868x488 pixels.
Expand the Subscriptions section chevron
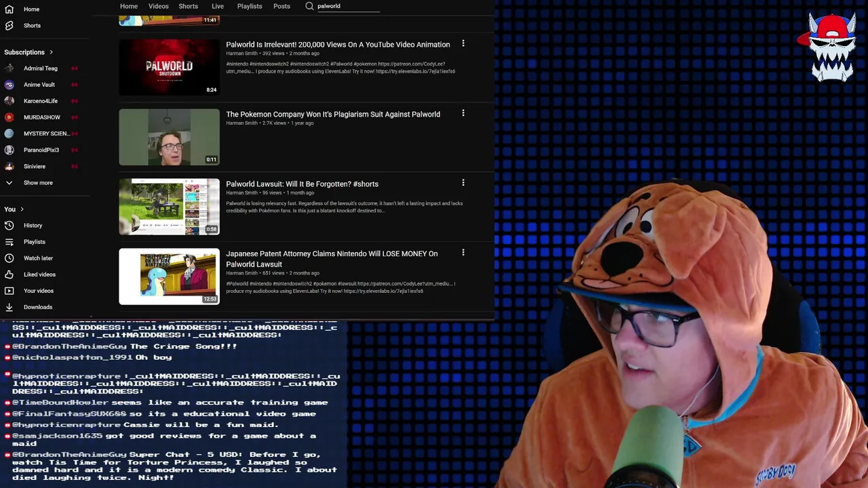tap(51, 52)
